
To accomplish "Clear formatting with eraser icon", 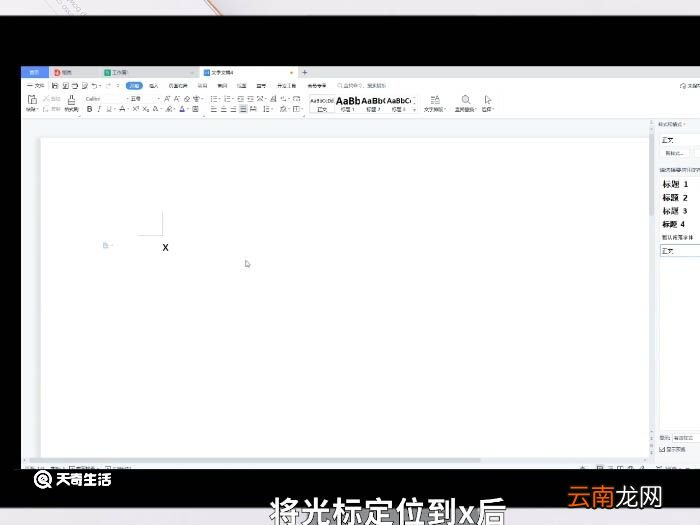I will pos(187,99).
